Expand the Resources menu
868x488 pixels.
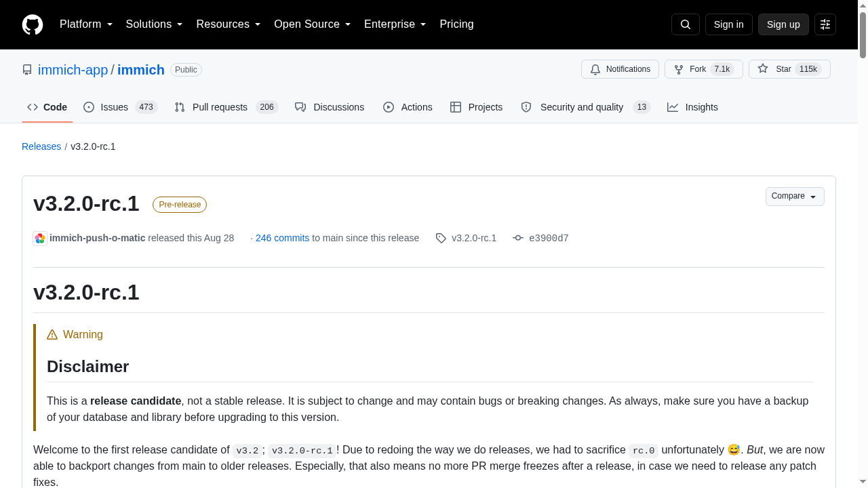[229, 24]
